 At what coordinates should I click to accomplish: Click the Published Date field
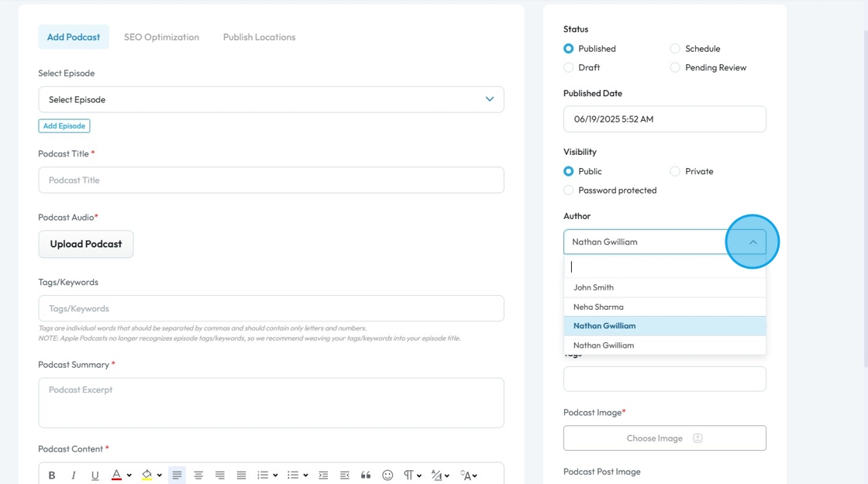tap(665, 119)
